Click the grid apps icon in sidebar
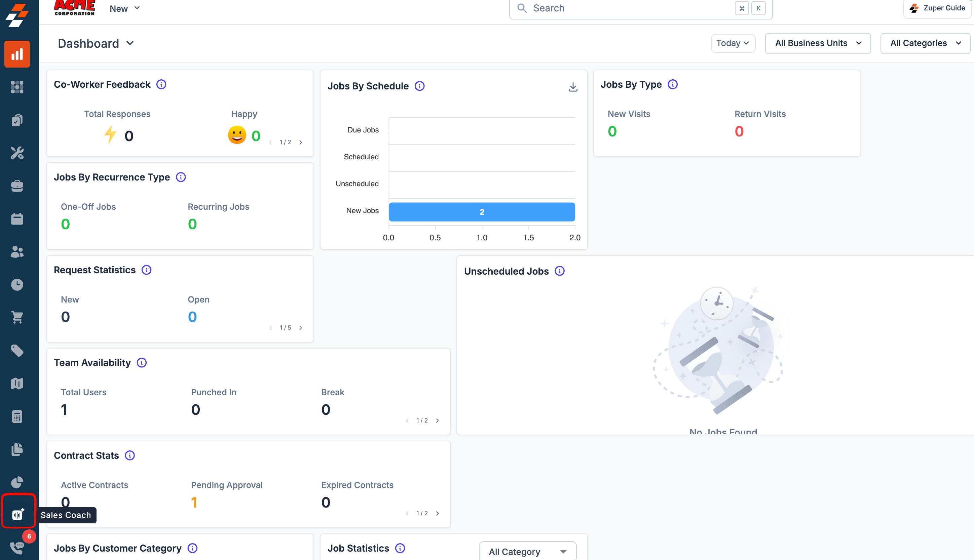 tap(17, 87)
